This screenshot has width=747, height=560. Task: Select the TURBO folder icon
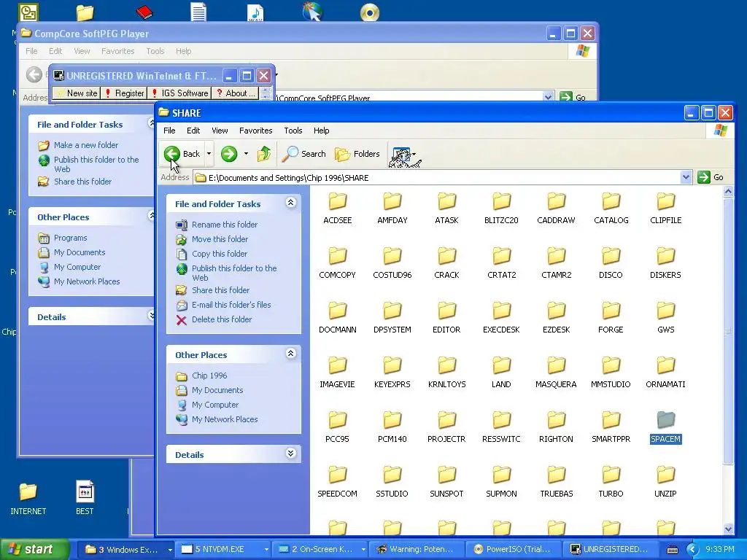(x=611, y=475)
